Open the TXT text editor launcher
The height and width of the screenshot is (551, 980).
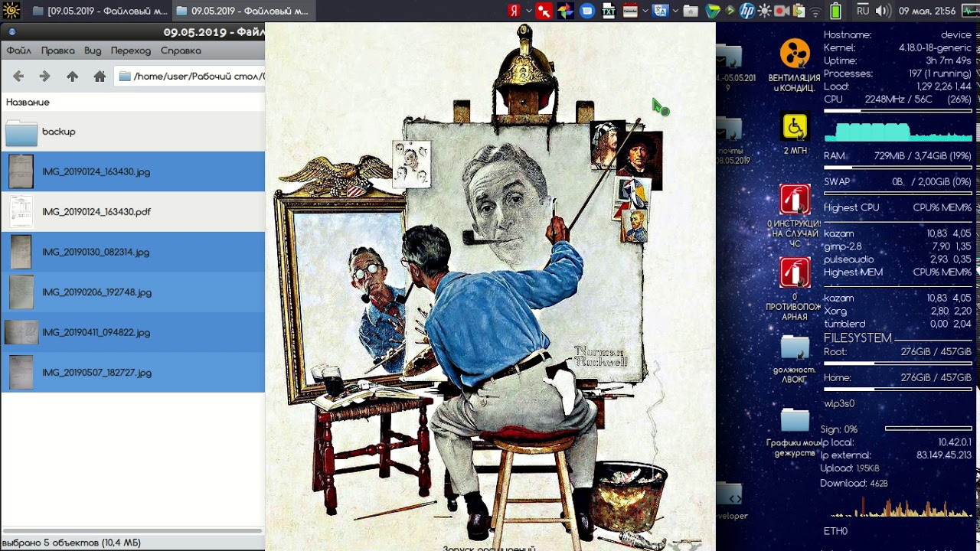[x=609, y=11]
